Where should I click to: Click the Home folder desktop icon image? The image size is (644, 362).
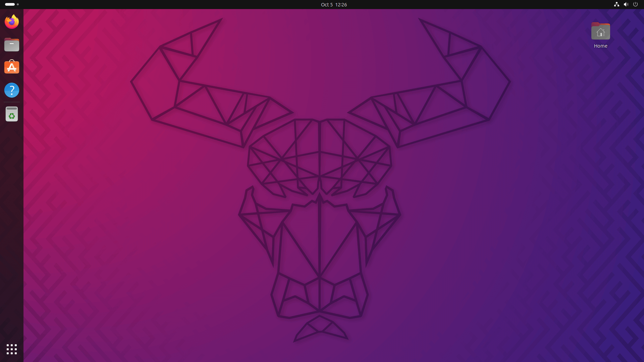click(600, 31)
